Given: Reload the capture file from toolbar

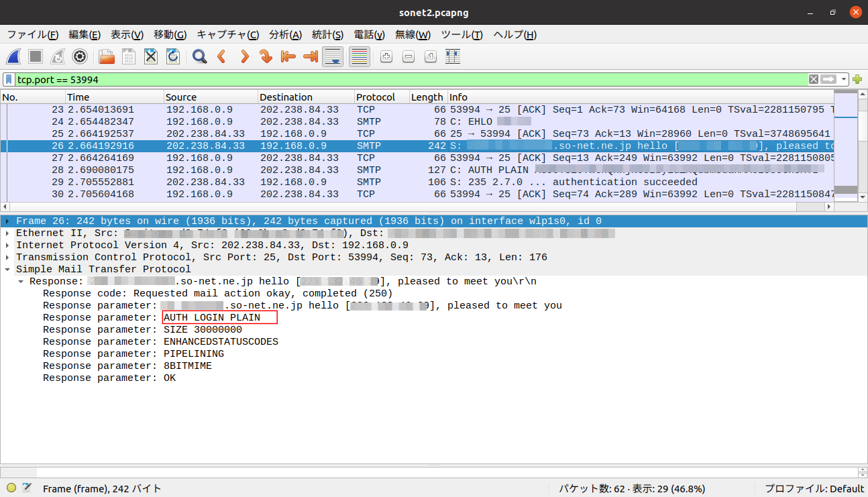Looking at the screenshot, I should [x=173, y=57].
